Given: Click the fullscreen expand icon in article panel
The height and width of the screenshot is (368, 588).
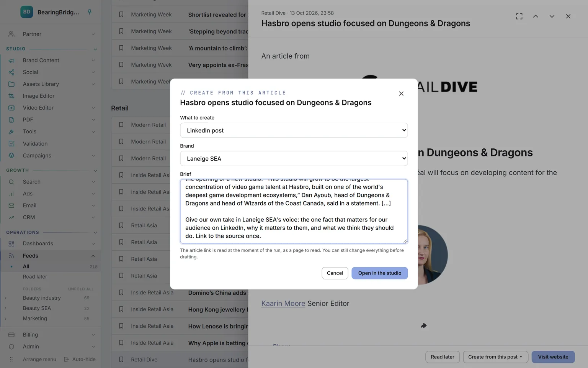Looking at the screenshot, I should click(x=519, y=16).
